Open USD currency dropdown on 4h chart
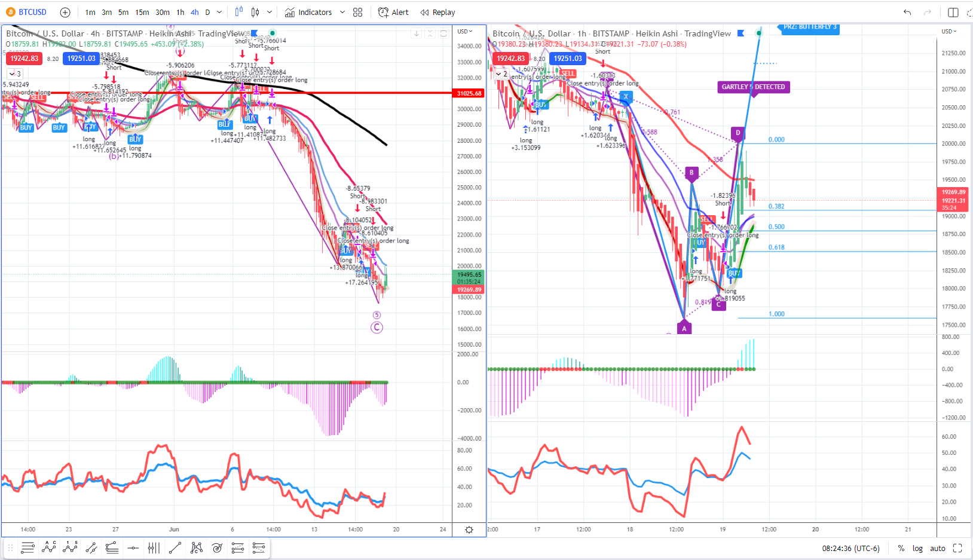 465,31
